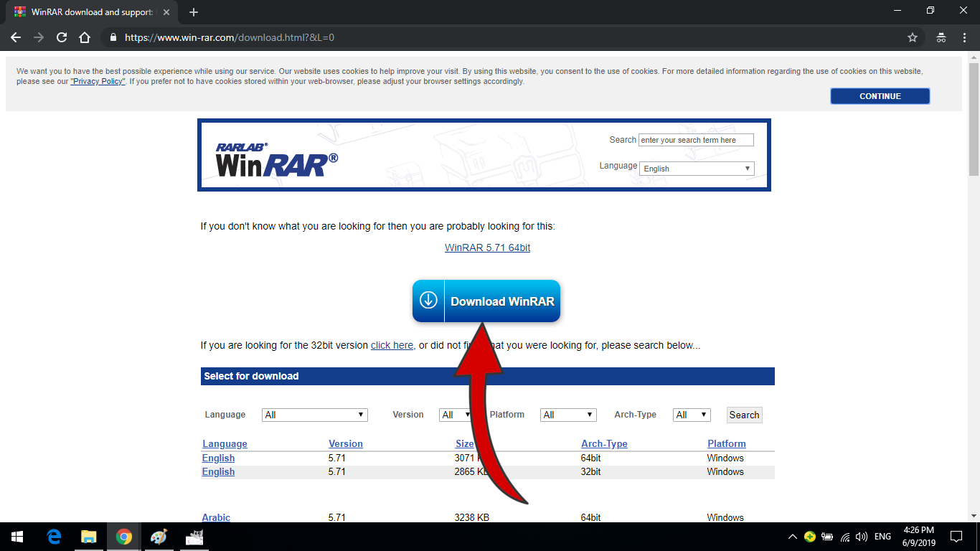Close the WinRAR download tab
This screenshot has height=551, width=980.
pos(166,12)
